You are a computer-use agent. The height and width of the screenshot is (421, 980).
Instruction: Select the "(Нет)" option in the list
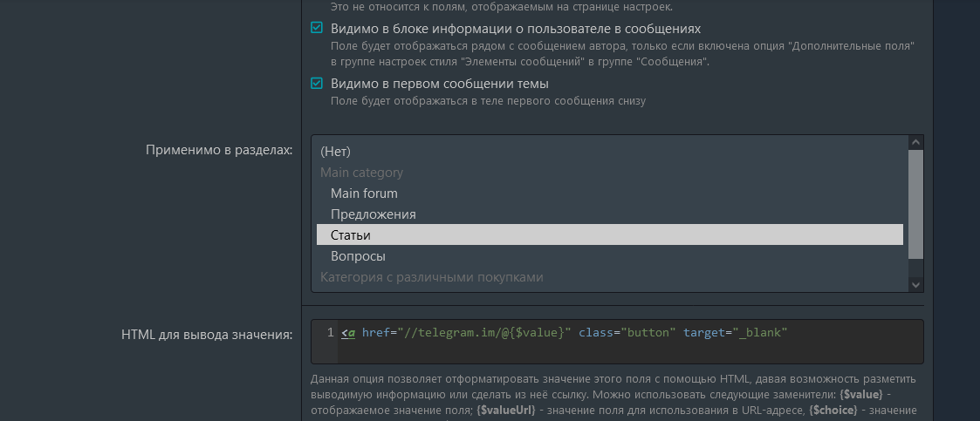[x=335, y=152]
